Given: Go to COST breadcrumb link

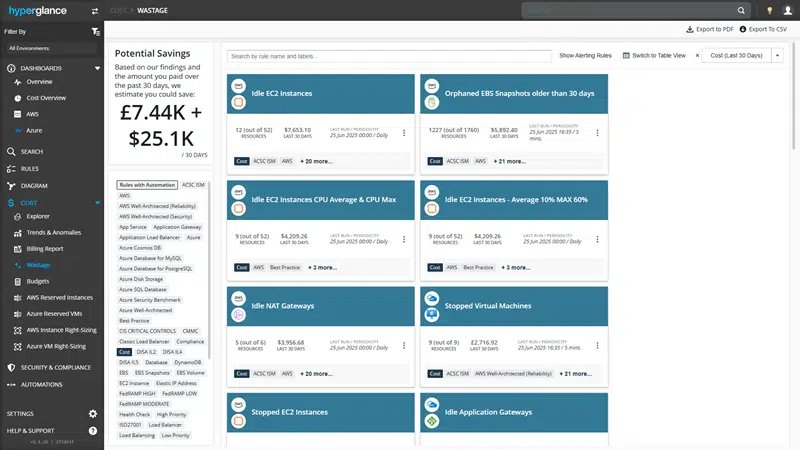Looking at the screenshot, I should point(118,10).
